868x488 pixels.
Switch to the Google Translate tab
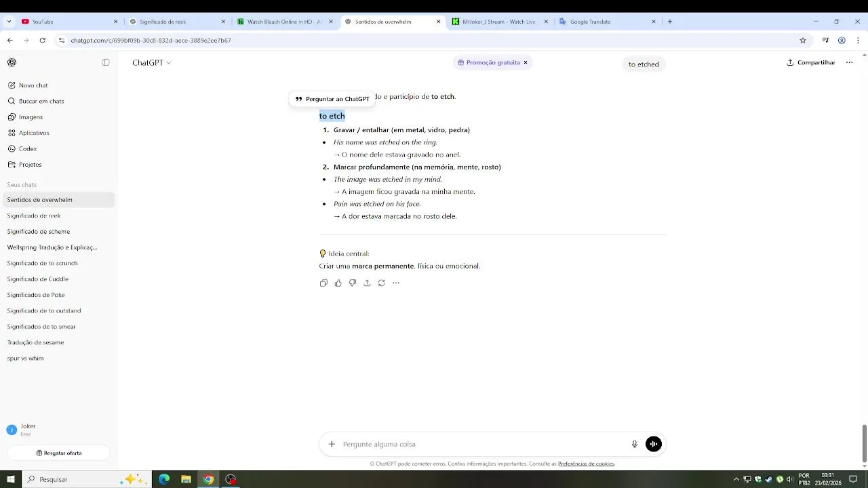click(608, 22)
